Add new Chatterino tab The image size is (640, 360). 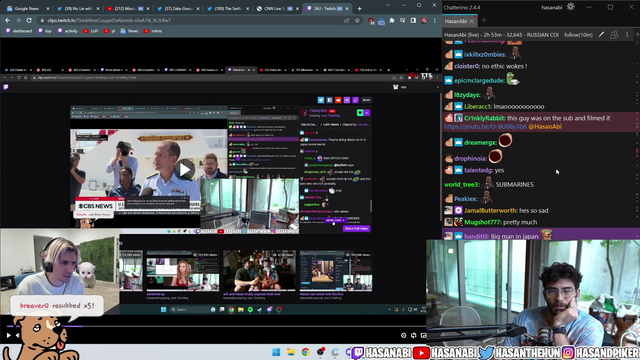pos(484,20)
